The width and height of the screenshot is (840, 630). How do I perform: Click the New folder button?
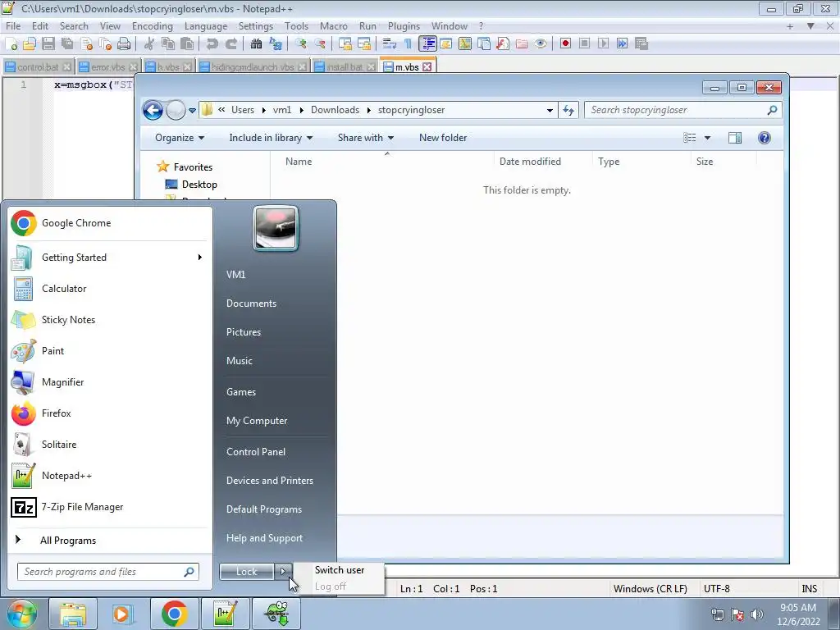pos(443,138)
